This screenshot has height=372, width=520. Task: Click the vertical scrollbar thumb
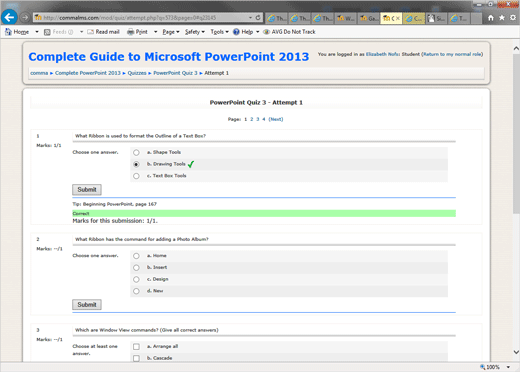(x=516, y=133)
